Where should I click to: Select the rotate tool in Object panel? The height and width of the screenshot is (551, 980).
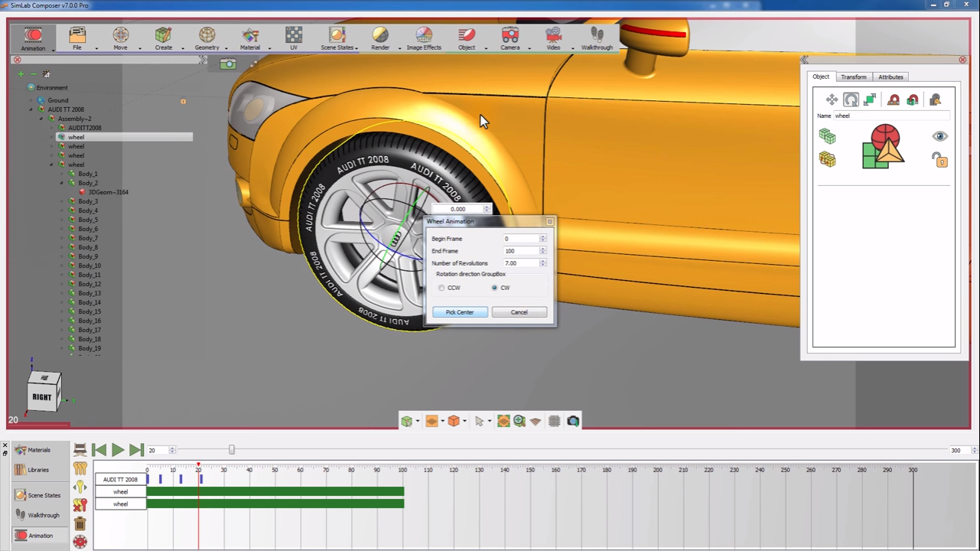(851, 100)
